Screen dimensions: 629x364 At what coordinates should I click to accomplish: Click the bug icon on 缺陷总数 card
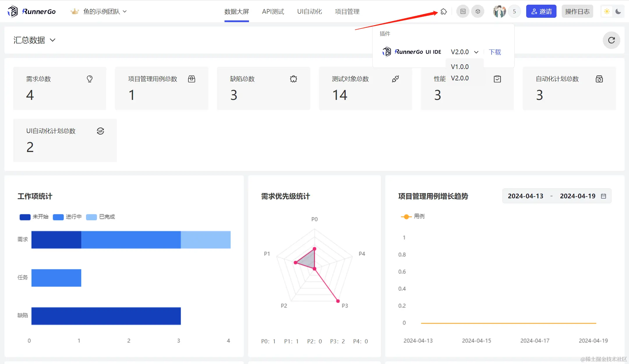point(294,79)
